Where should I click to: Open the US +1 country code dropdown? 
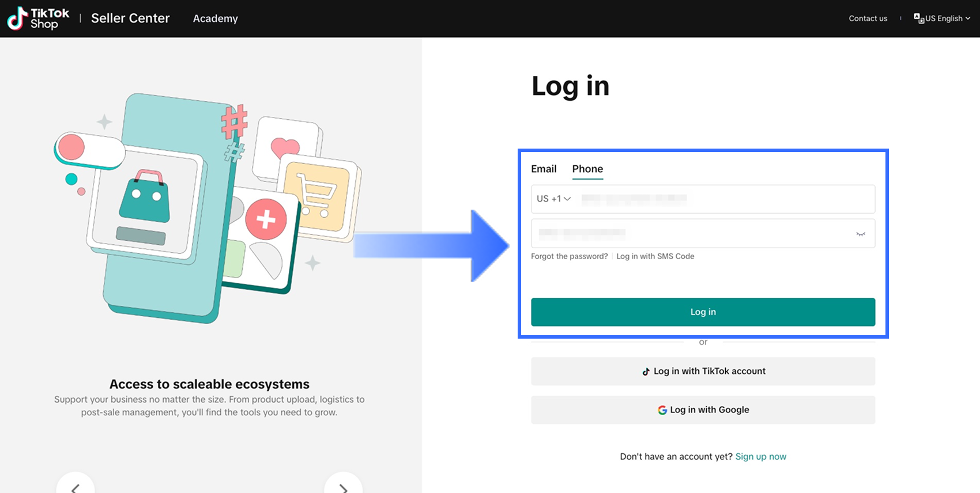[x=553, y=199]
